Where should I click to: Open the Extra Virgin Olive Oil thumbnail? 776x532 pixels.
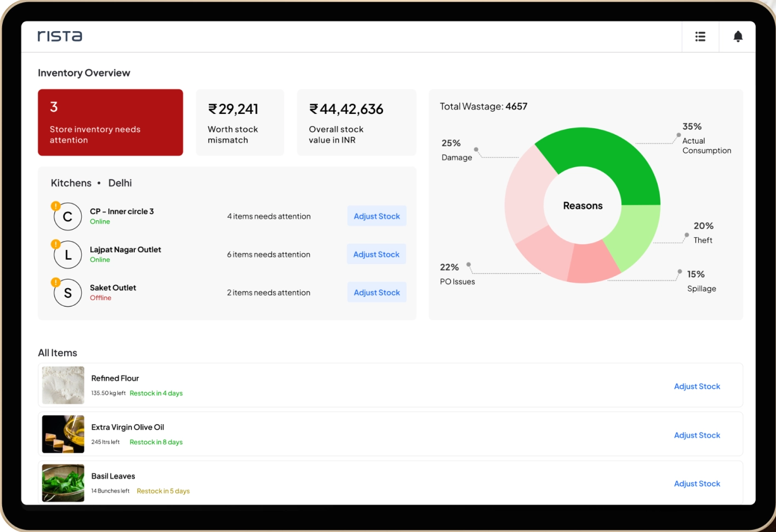click(62, 433)
